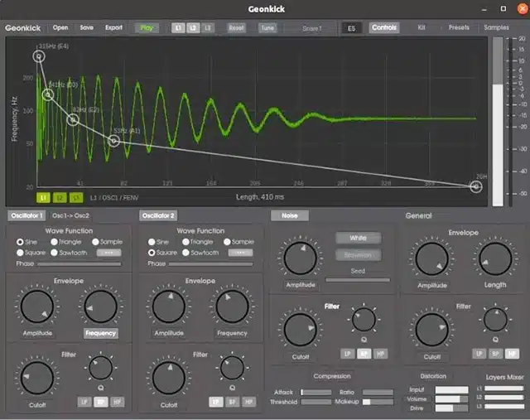Screen dimensions: 530x420
Task: Select Sine wave for Oscillator 2
Action: click(x=158, y=242)
